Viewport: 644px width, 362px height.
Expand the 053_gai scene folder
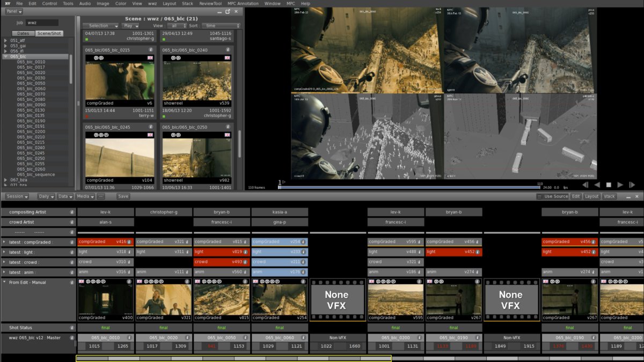[5, 46]
